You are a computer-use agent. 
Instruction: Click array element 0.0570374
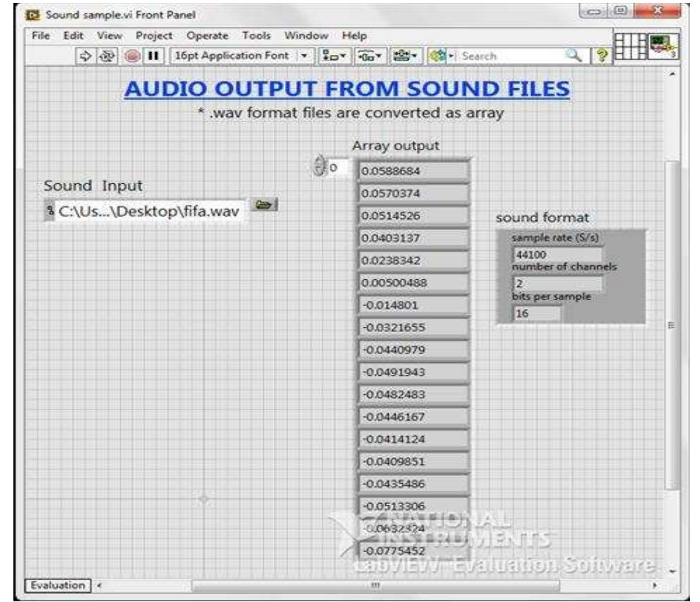413,193
